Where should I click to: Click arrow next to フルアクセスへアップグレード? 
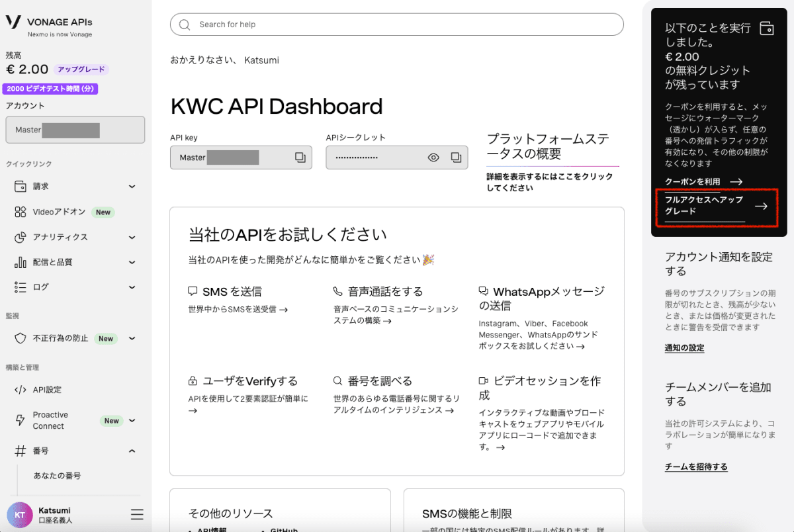[762, 206]
